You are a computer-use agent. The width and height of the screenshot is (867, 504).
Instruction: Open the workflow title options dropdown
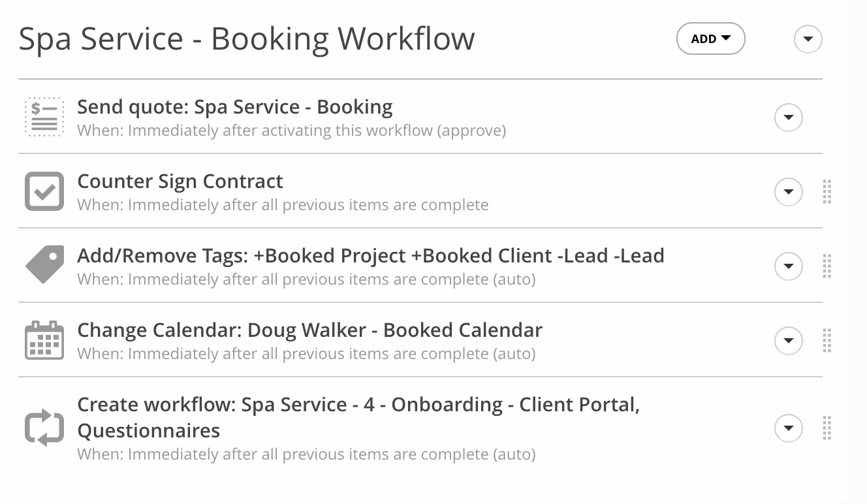click(808, 39)
